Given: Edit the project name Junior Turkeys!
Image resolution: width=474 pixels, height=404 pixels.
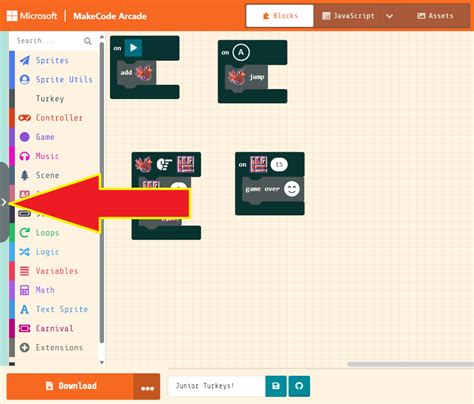Looking at the screenshot, I should [217, 386].
